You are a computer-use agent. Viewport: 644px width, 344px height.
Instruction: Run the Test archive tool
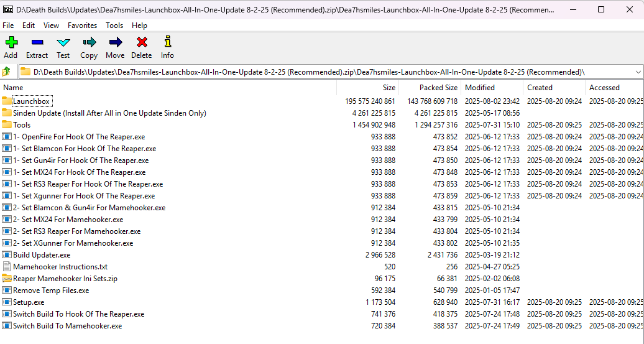tap(63, 42)
